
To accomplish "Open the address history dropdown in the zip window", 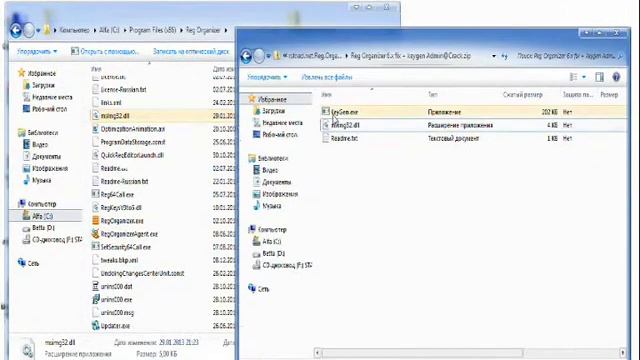I will tap(494, 56).
